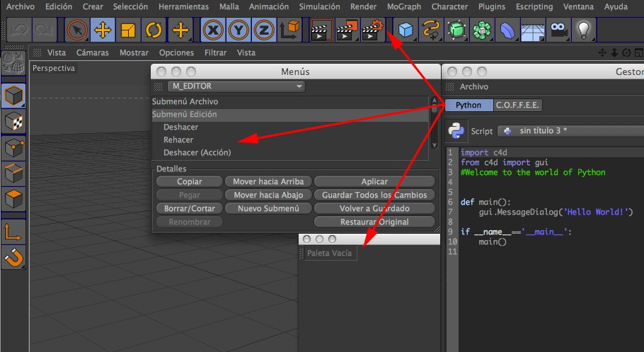Toggle the X axis lock
Viewport: 644px width, 352px height.
213,30
